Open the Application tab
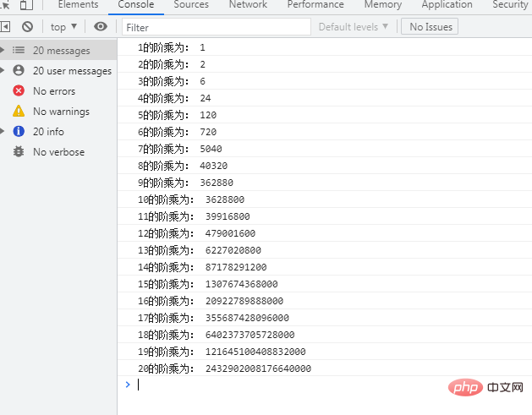This screenshot has height=415, width=532. [x=447, y=4]
